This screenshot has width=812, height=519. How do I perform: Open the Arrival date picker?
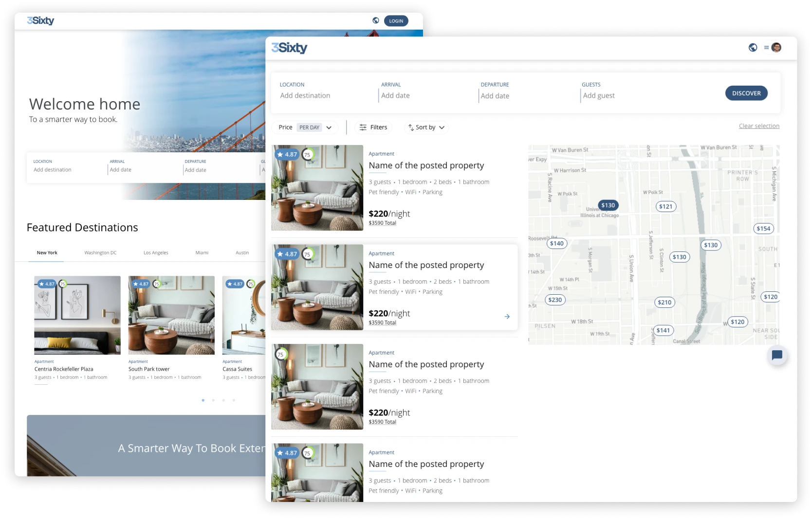(395, 96)
